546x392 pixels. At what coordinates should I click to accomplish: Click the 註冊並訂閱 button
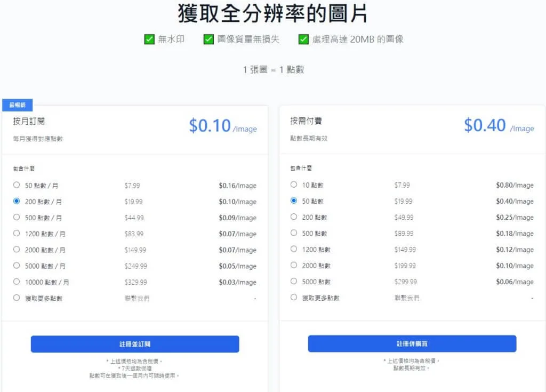click(x=135, y=344)
